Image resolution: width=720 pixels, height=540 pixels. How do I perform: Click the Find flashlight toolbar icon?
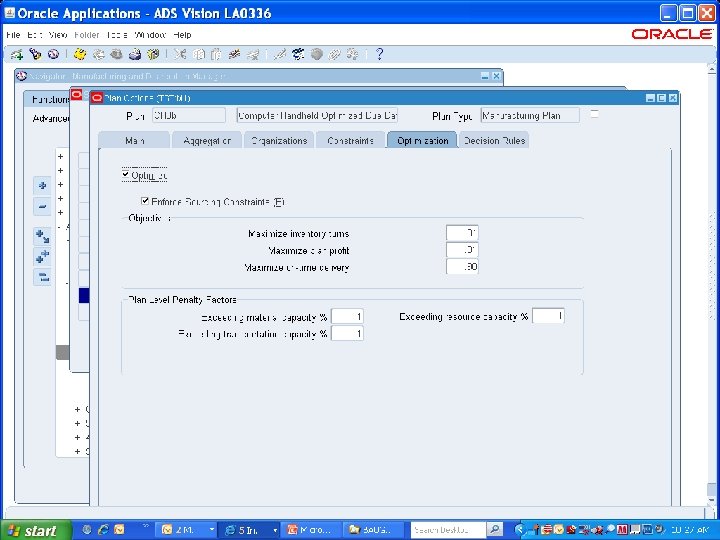coord(35,55)
